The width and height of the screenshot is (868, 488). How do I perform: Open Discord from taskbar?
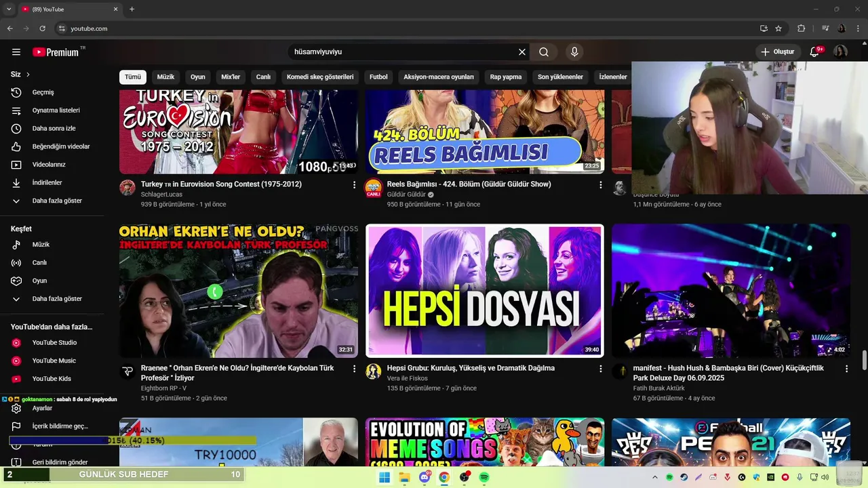tap(425, 478)
